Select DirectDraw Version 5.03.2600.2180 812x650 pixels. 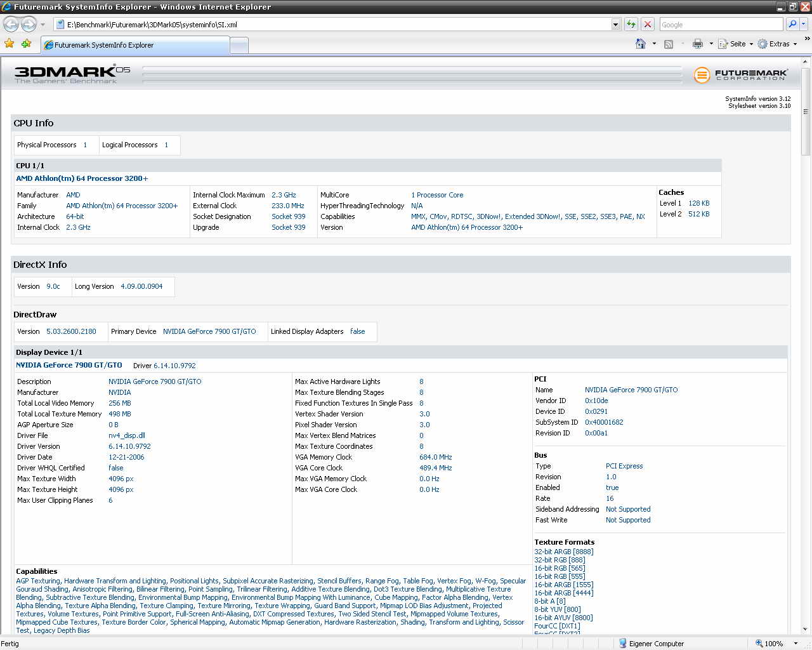pyautogui.click(x=71, y=331)
